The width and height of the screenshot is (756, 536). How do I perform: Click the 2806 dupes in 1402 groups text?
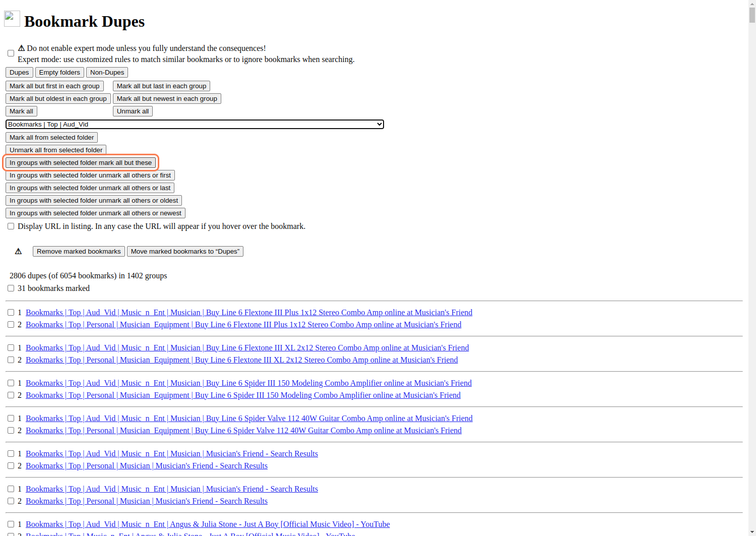coord(88,276)
